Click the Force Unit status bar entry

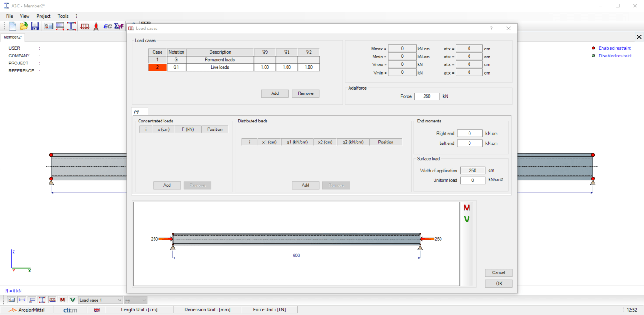pyautogui.click(x=270, y=310)
